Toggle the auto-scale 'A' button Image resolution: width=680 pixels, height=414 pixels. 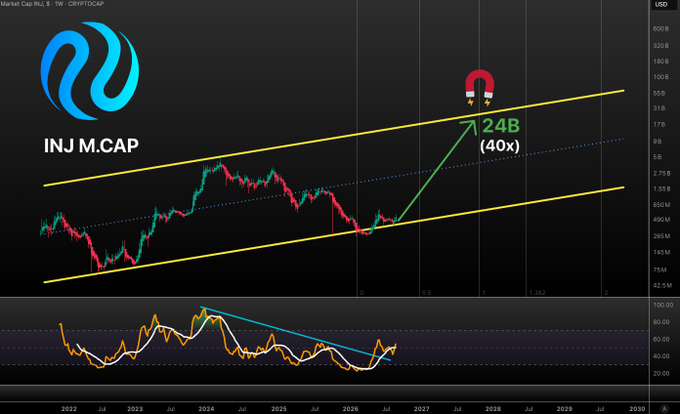[x=664, y=408]
